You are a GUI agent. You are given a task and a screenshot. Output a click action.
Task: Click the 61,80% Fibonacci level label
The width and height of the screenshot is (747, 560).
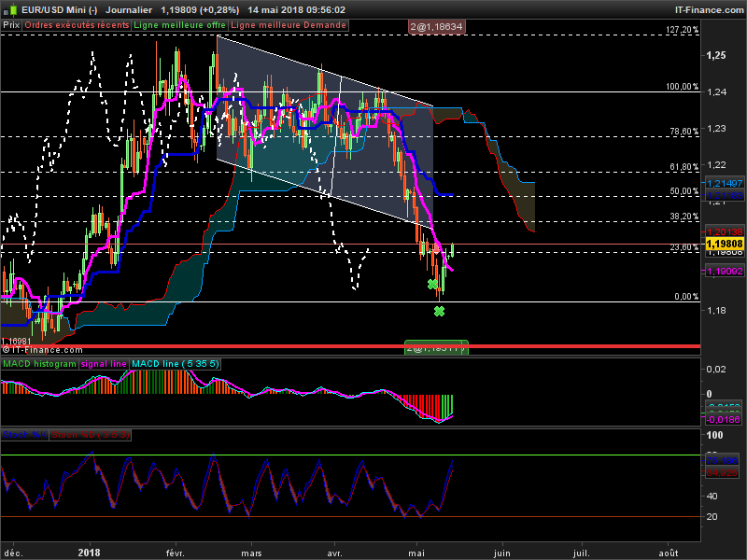[x=684, y=167]
